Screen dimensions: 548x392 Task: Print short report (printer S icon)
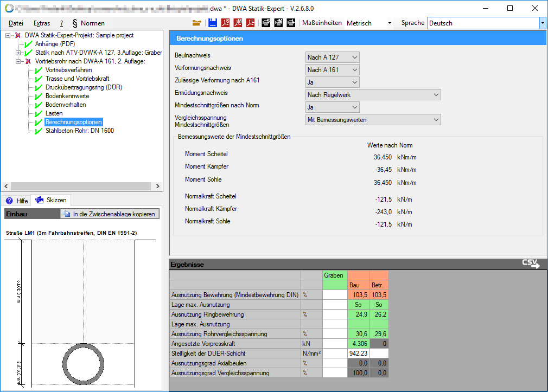click(266, 23)
